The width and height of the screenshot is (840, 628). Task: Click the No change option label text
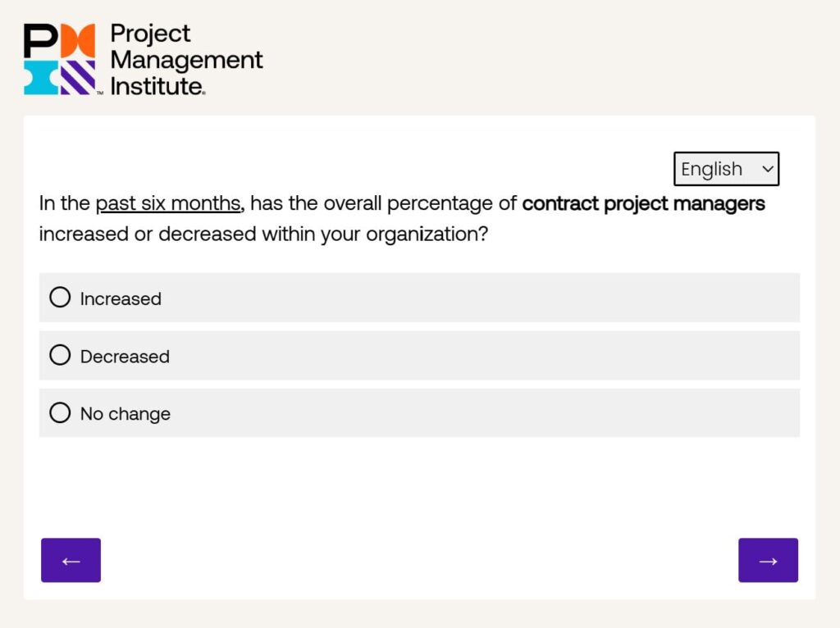pos(126,414)
